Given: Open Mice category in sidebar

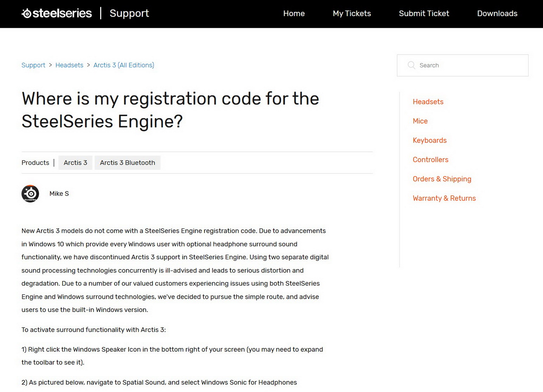Looking at the screenshot, I should tap(420, 121).
